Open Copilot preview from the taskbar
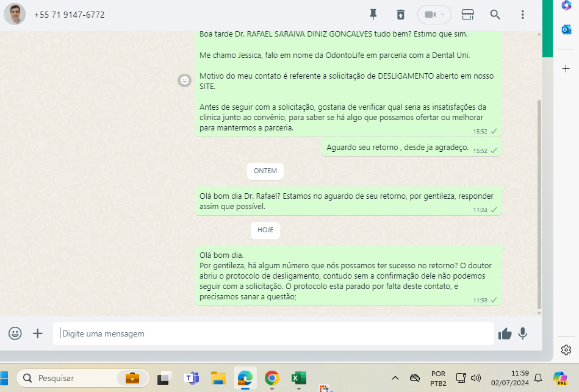The width and height of the screenshot is (579, 392). pos(561,378)
